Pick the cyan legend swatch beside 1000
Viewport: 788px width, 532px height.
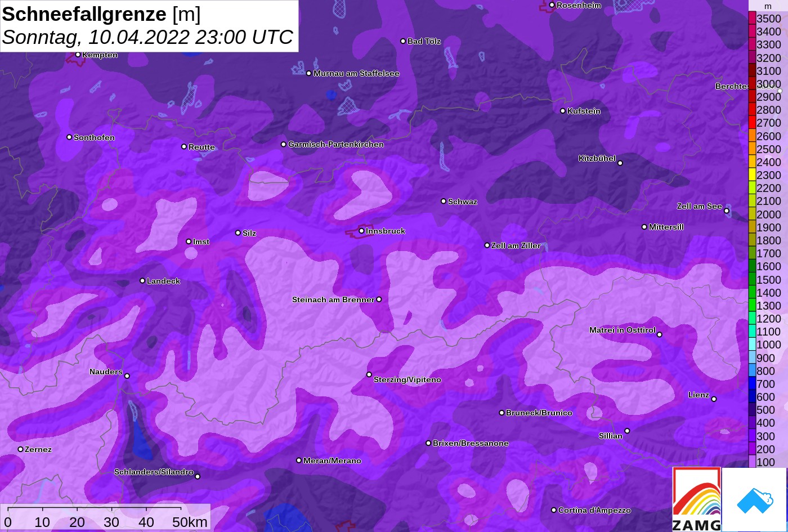(x=752, y=345)
